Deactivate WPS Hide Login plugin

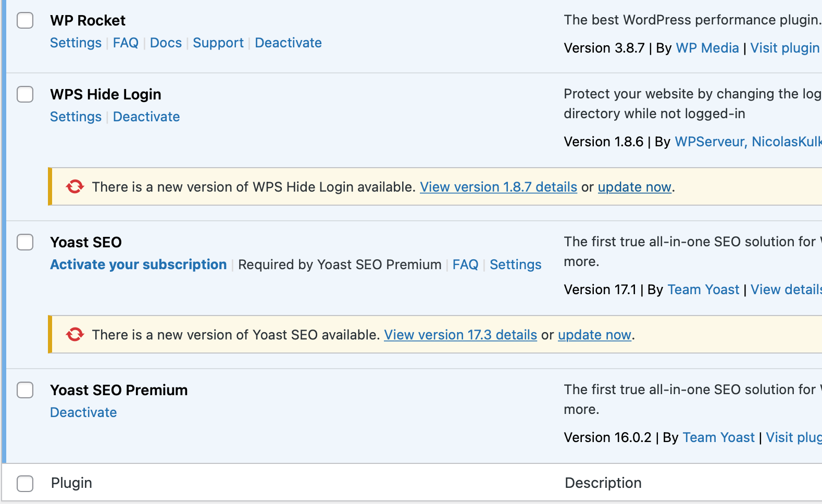click(146, 117)
